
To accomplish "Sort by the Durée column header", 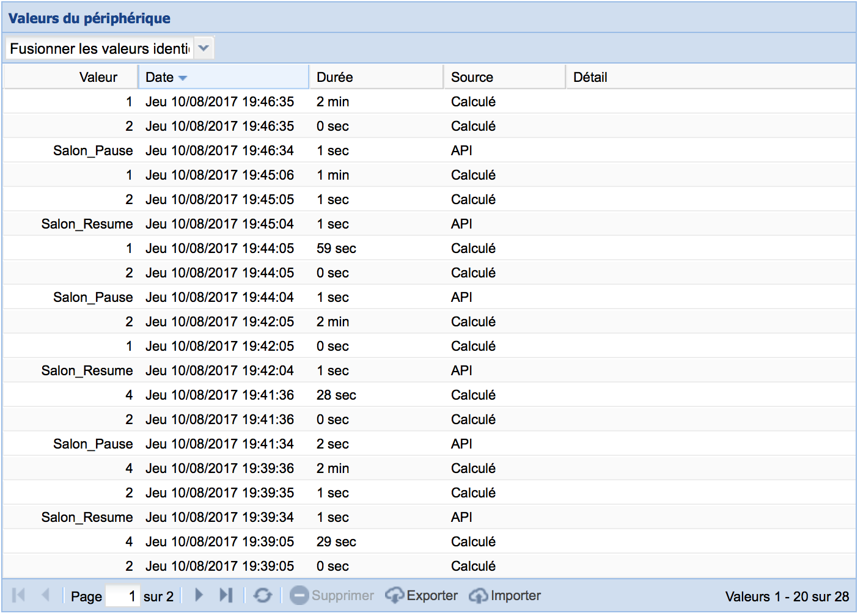I will coord(376,77).
